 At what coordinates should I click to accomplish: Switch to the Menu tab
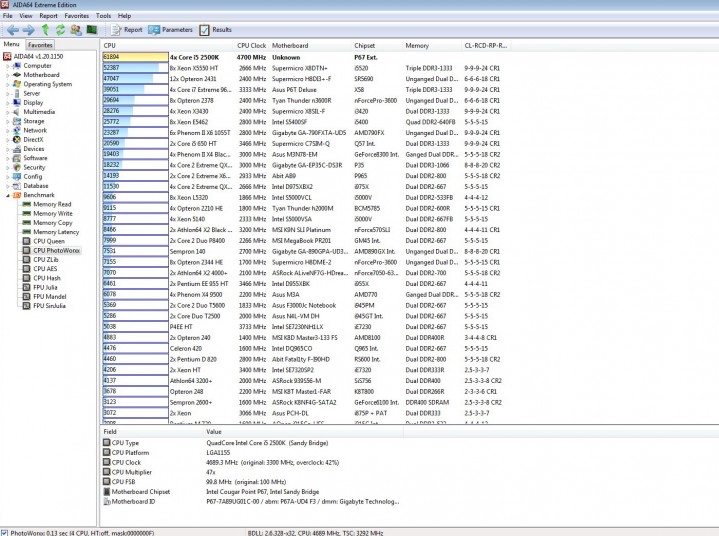coord(11,44)
